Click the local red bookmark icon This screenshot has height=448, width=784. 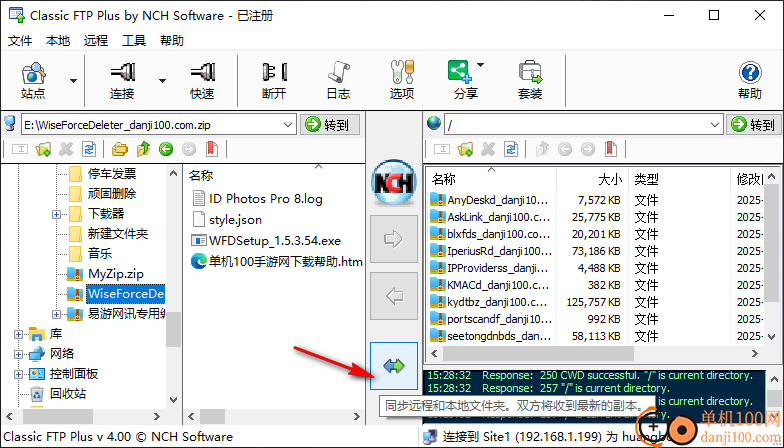[x=212, y=149]
